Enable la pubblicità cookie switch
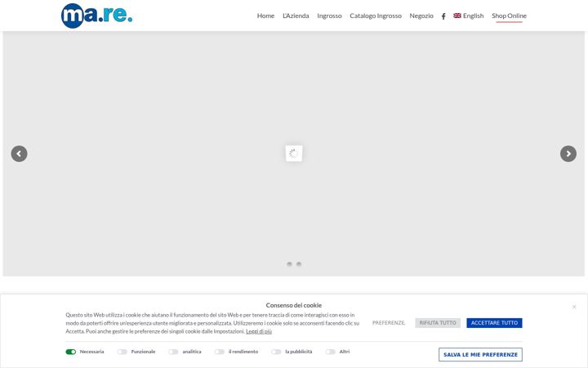The width and height of the screenshot is (588, 368). pos(276,352)
